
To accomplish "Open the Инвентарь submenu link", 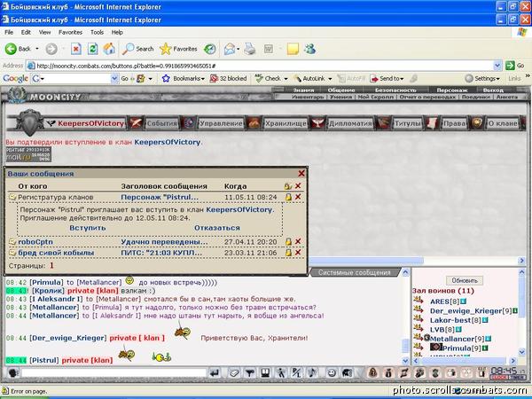I will click(308, 97).
